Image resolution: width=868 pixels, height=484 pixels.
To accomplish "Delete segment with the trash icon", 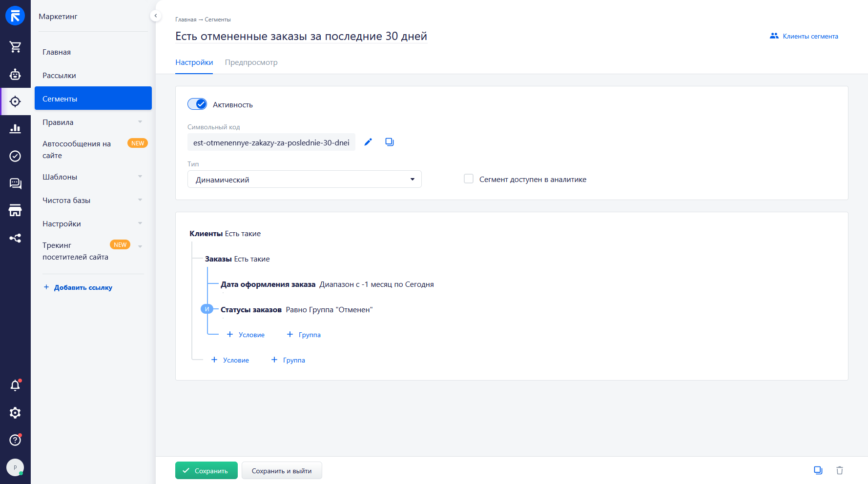I will (840, 470).
